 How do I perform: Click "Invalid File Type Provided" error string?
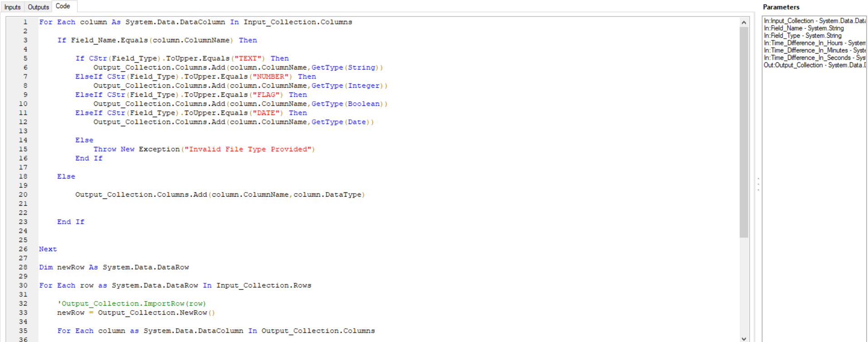click(248, 149)
